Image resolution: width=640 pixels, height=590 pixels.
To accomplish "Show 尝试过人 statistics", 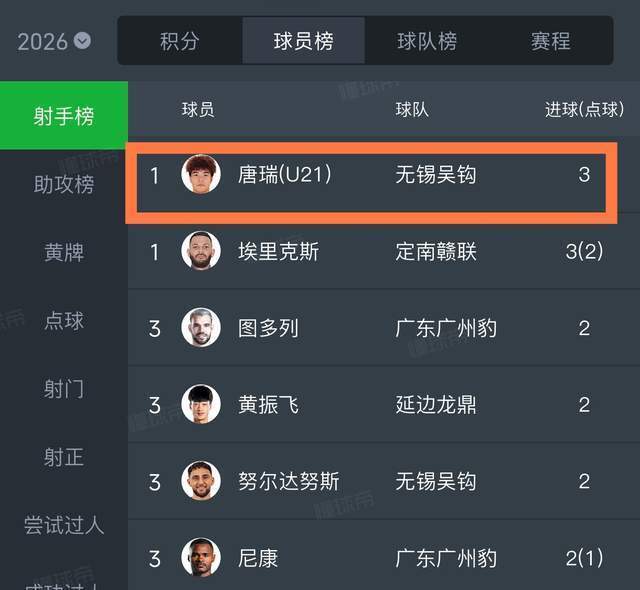I will coord(64,525).
